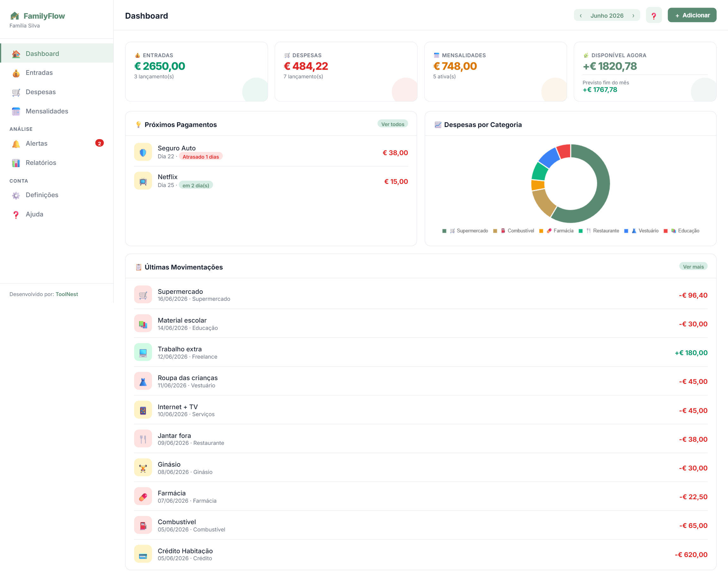The image size is (728, 582).
Task: Click the Supermercado transaction cart icon
Action: coord(143,295)
